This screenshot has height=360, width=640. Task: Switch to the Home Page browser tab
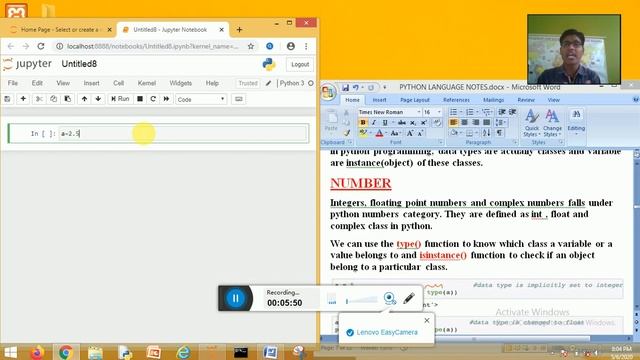60,30
